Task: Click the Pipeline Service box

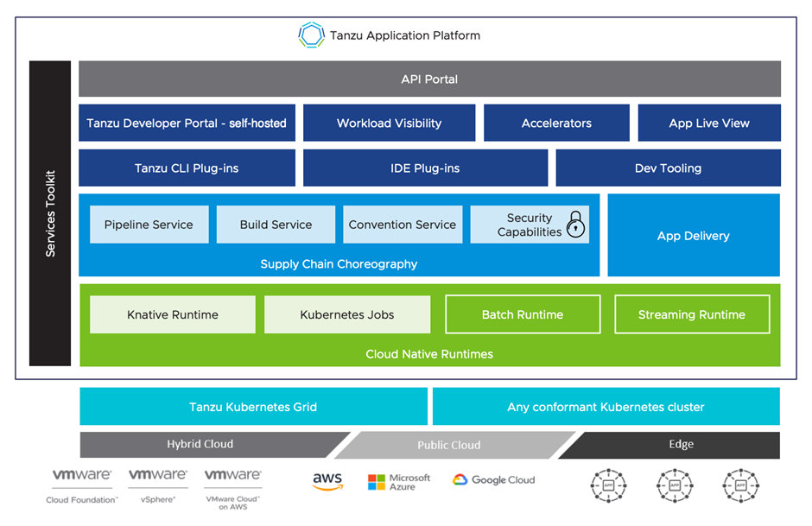Action: point(149,225)
